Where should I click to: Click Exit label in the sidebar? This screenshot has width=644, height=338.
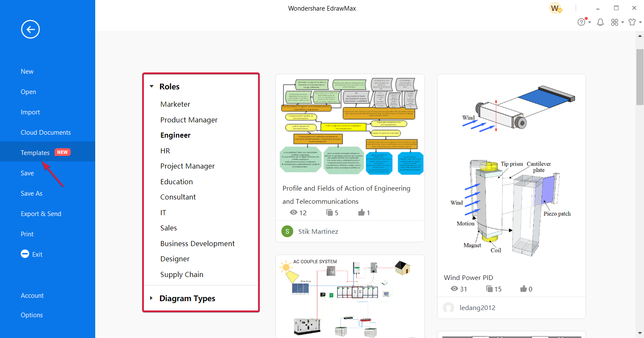37,254
